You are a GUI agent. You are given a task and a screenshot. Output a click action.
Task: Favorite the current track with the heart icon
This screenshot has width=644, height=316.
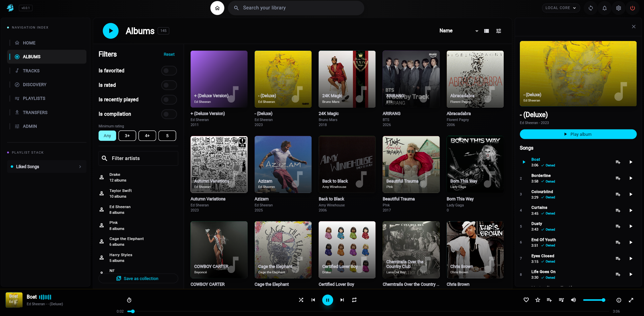coord(526,300)
